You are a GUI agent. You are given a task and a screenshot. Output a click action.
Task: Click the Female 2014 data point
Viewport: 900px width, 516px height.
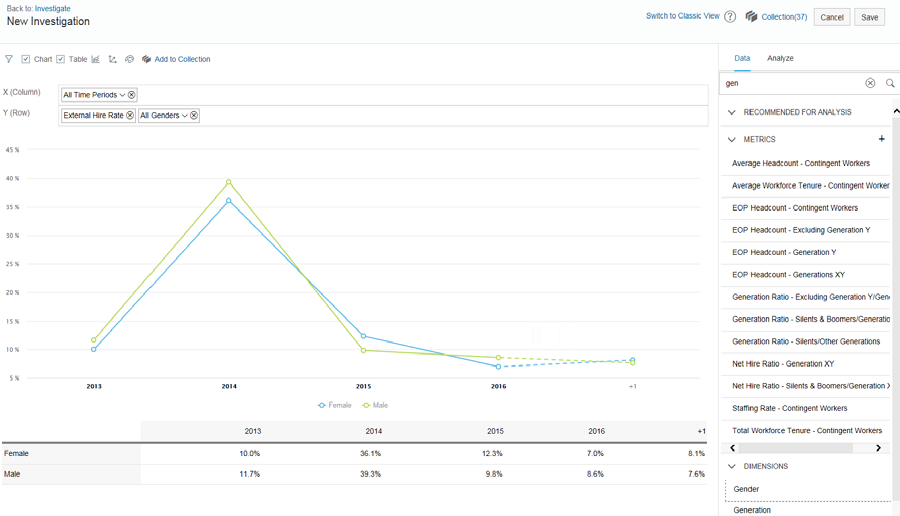pyautogui.click(x=228, y=201)
